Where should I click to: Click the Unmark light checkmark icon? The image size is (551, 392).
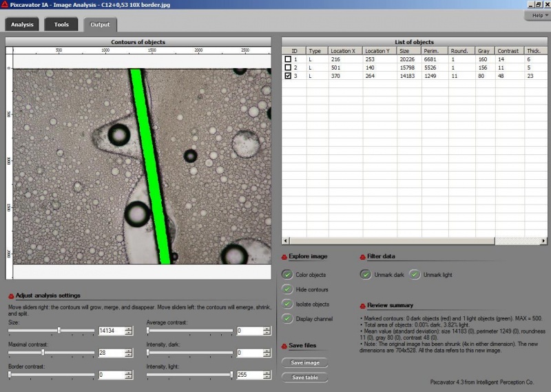pos(415,275)
